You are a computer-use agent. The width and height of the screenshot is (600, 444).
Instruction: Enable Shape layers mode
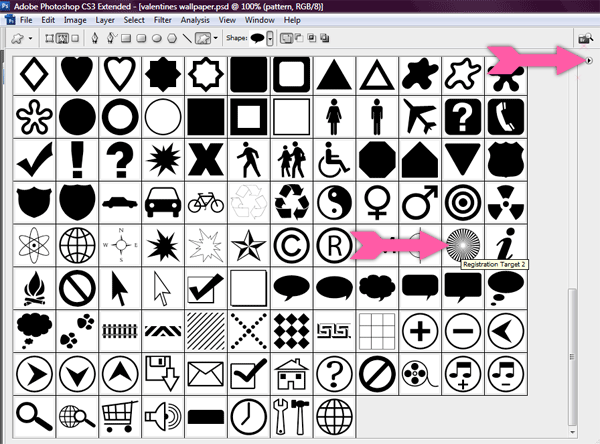pyautogui.click(x=49, y=38)
